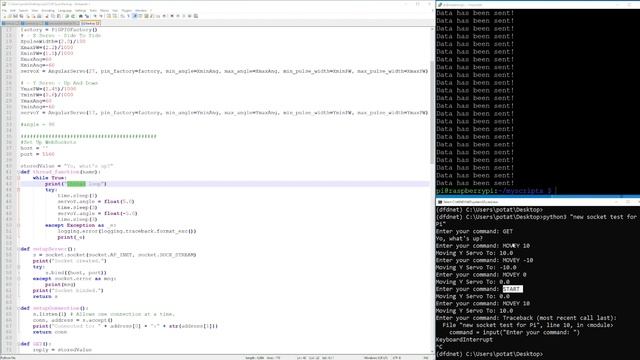Collapse the except socket.error fold marker
Image resolution: width=640 pixels, height=360 pixels.
(x=18, y=279)
